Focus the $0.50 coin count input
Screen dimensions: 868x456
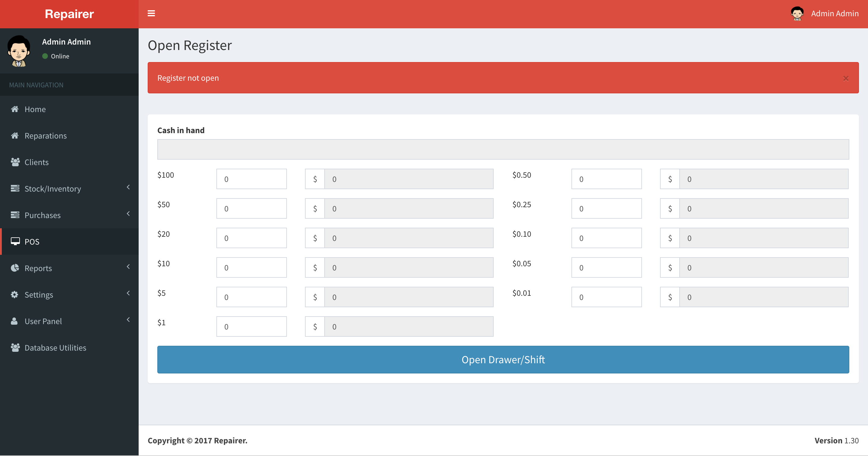[606, 179]
